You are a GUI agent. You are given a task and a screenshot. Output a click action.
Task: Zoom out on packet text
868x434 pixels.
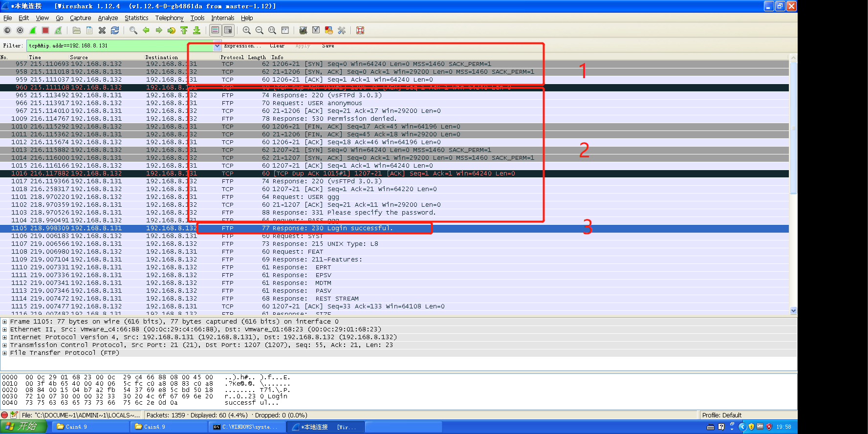(260, 30)
